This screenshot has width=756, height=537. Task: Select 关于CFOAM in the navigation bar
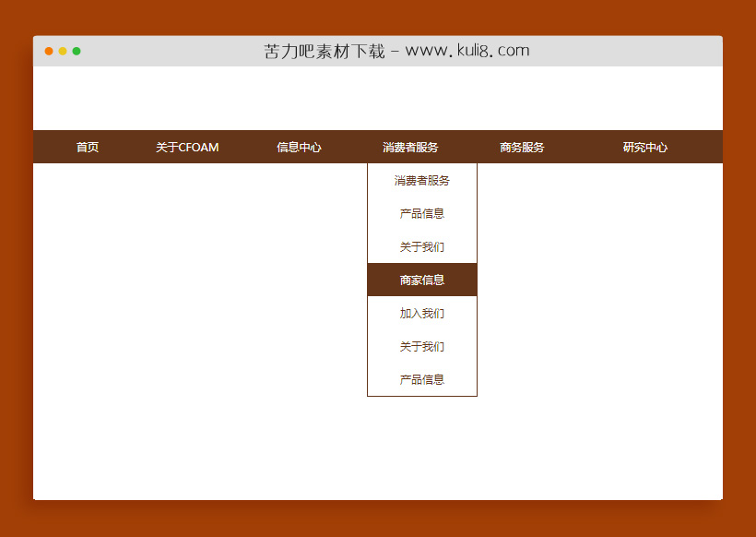pos(186,147)
